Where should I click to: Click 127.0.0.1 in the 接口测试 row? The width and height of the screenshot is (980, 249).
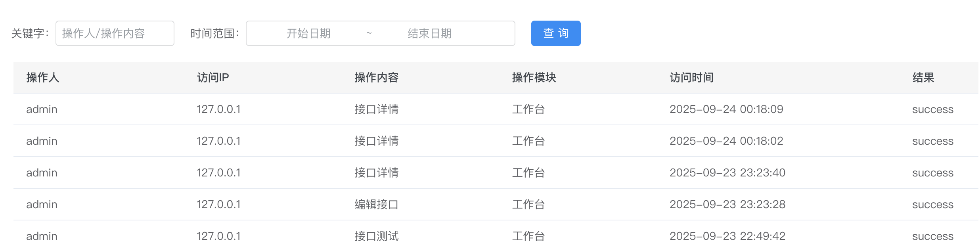tap(218, 236)
